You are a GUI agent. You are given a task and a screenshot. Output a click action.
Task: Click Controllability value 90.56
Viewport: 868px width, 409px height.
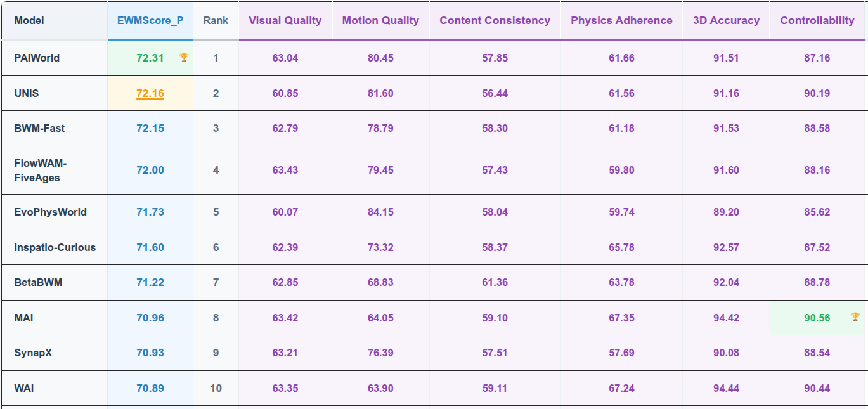tap(817, 318)
